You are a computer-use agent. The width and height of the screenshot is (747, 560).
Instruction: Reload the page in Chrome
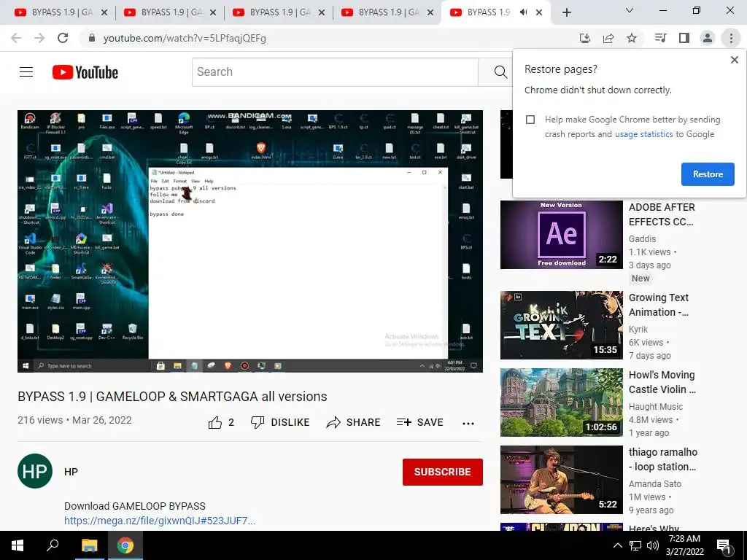(63, 38)
